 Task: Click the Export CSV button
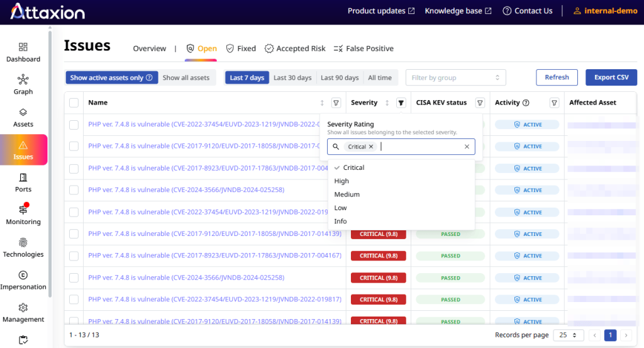[611, 77]
